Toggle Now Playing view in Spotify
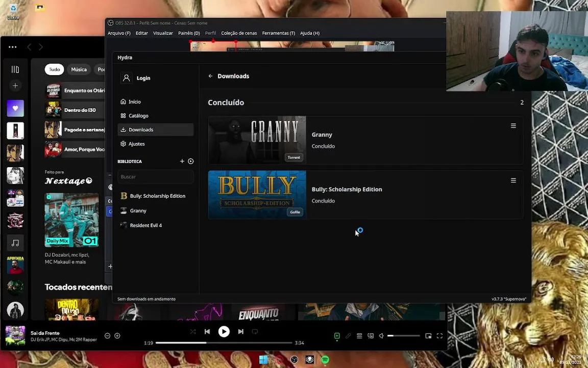 click(x=337, y=336)
